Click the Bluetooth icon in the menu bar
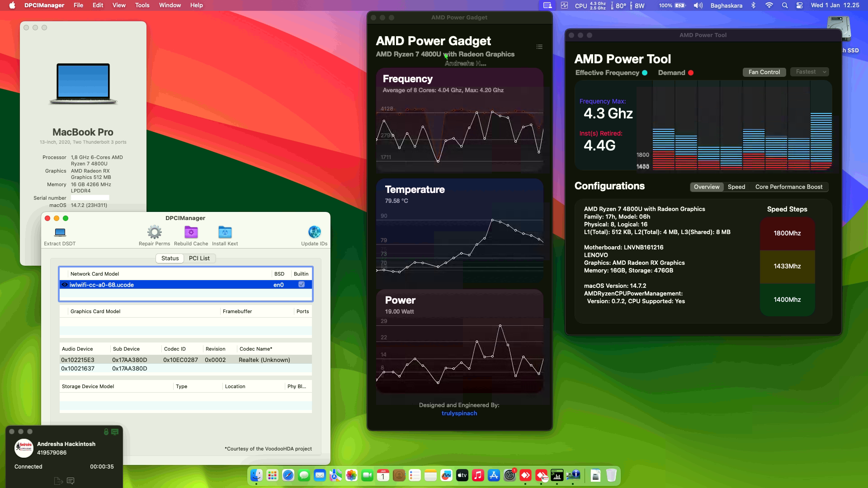Image resolution: width=868 pixels, height=488 pixels. [753, 6]
